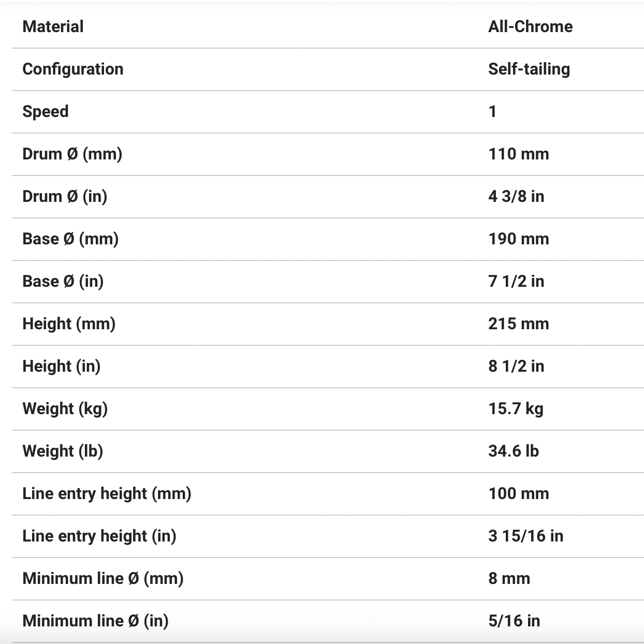Screen dimensions: 644x644
Task: Click the Drum Ø (mm) label
Action: coord(72,154)
